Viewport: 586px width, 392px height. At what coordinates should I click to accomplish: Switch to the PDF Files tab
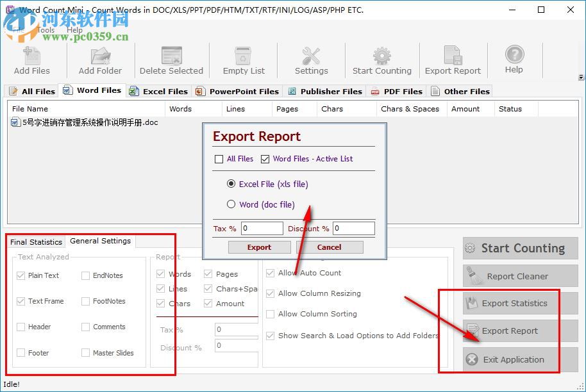[396, 91]
